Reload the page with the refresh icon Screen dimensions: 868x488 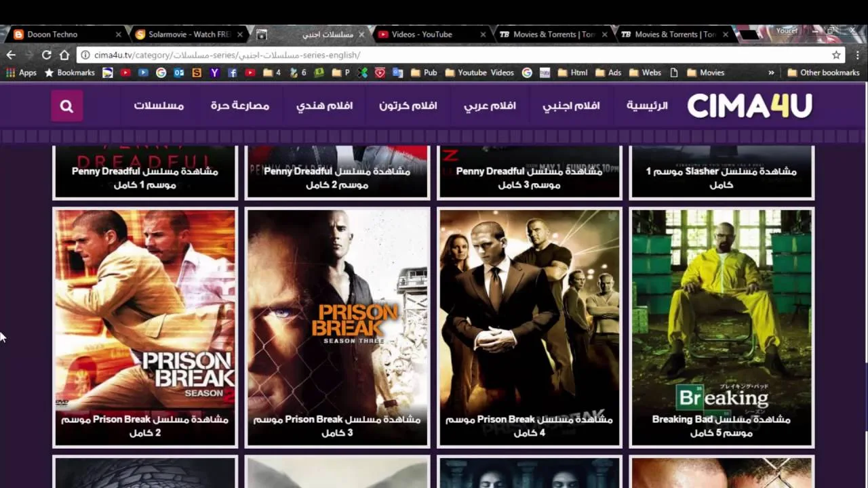point(46,55)
